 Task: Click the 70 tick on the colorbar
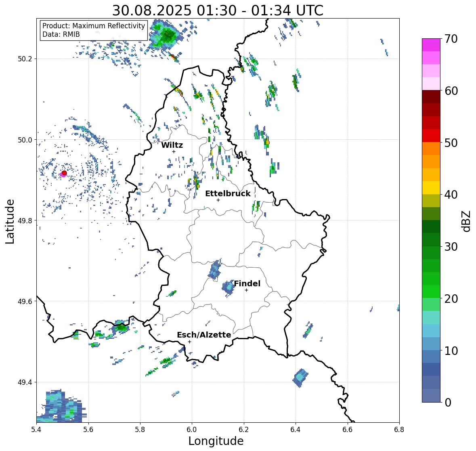(x=451, y=39)
